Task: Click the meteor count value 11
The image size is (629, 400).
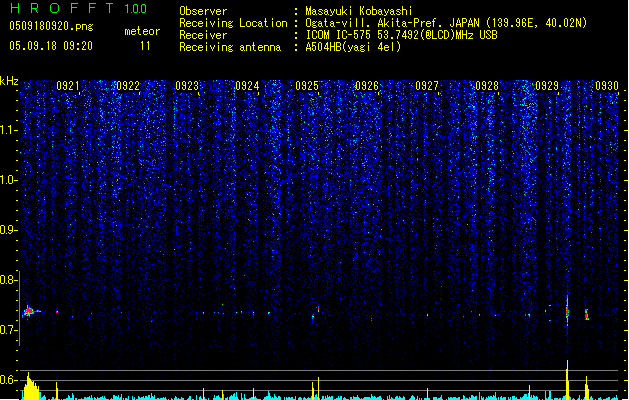Action: [145, 46]
